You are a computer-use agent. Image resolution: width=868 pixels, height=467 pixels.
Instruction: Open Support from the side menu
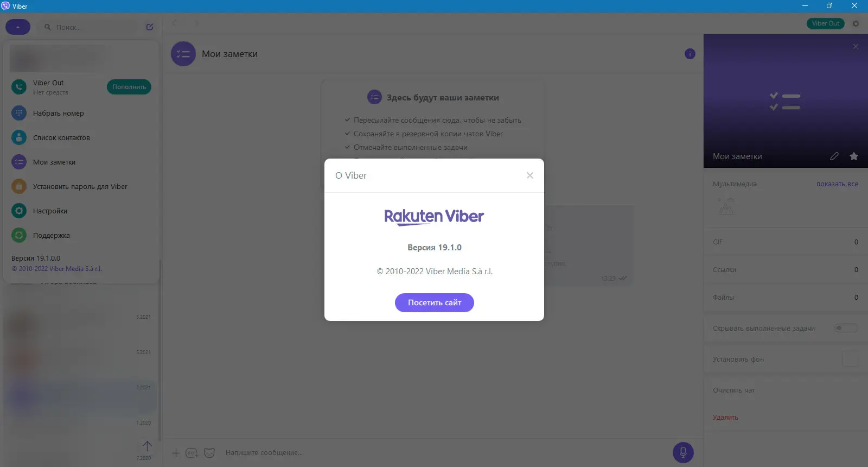click(51, 235)
